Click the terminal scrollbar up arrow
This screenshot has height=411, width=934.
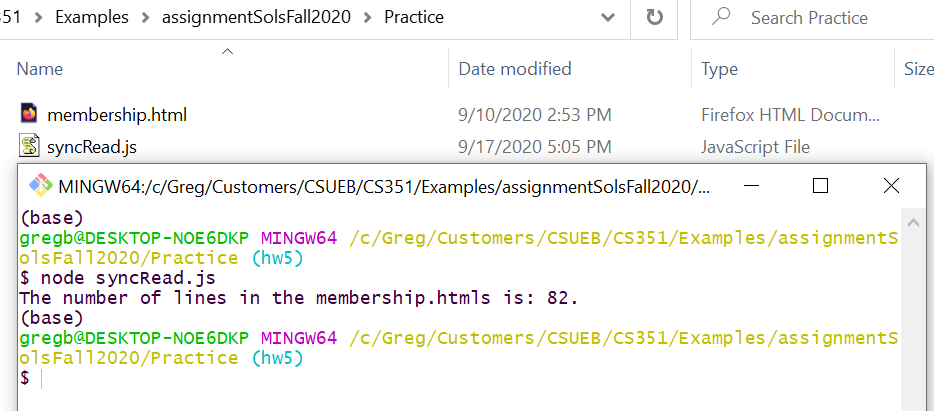(x=913, y=222)
